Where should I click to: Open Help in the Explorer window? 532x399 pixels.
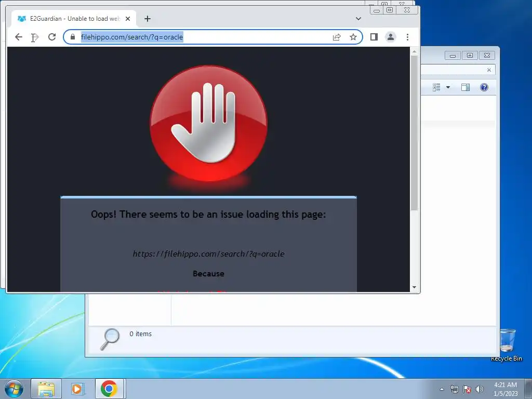point(484,87)
